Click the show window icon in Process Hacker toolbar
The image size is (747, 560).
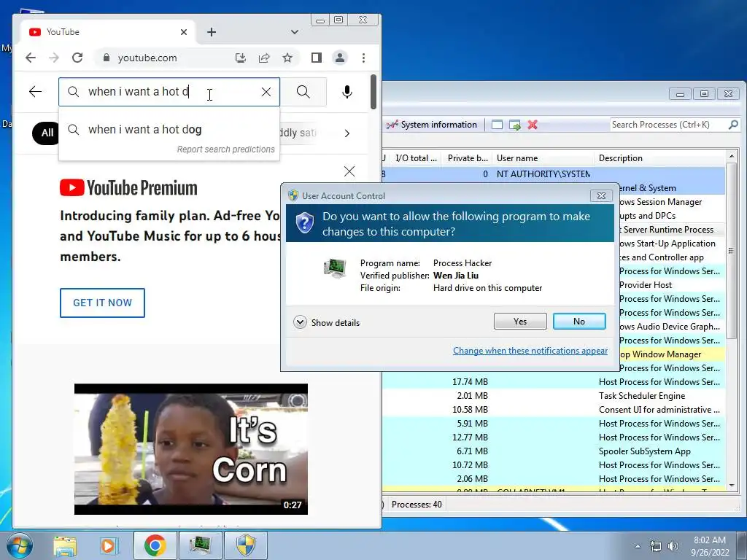tap(497, 125)
